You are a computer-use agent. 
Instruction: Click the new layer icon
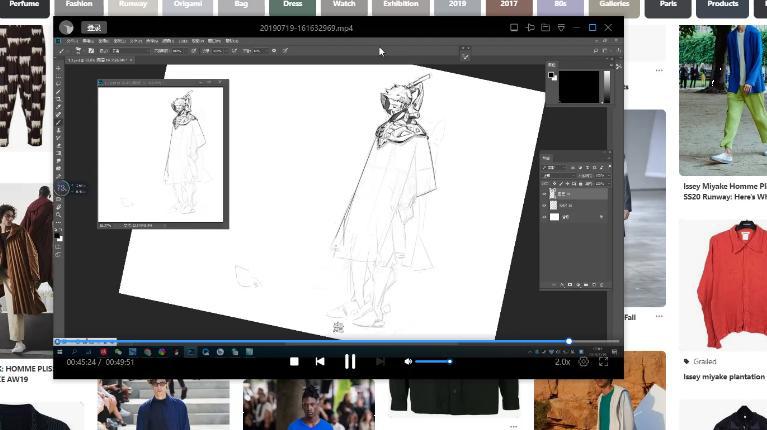click(x=594, y=285)
